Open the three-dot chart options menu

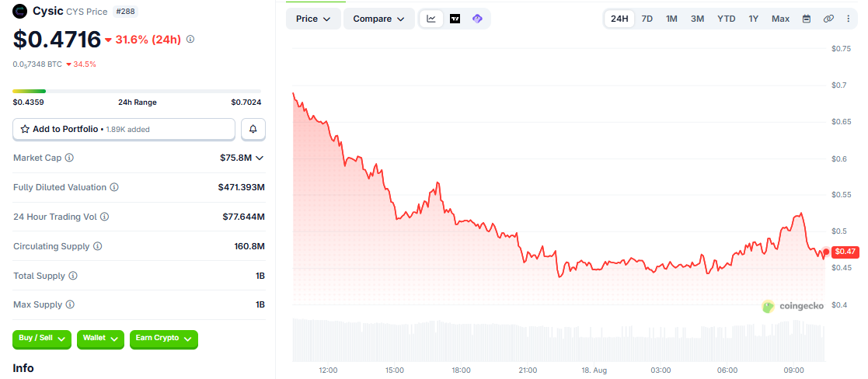coord(848,19)
